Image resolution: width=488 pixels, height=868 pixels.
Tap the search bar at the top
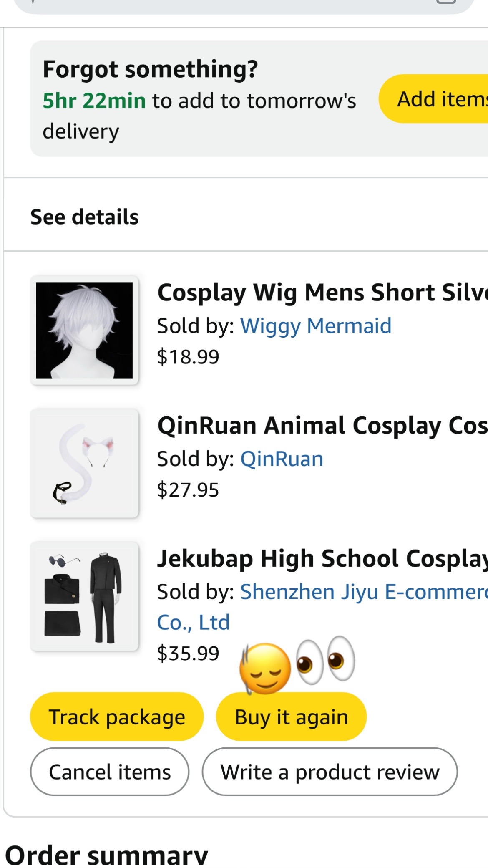244,5
